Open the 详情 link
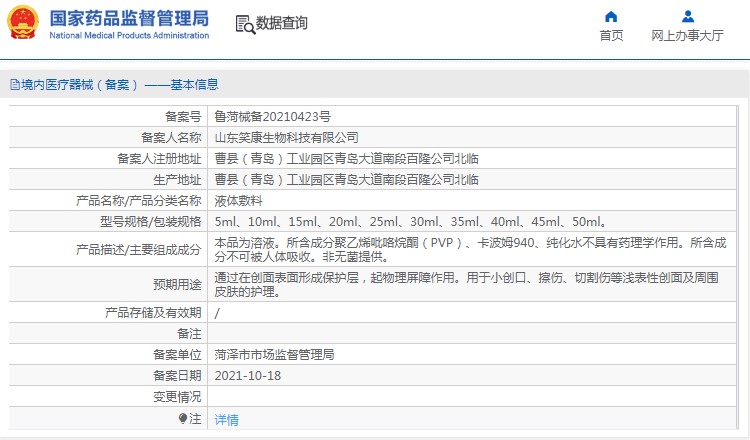750x440 pixels. click(x=226, y=419)
